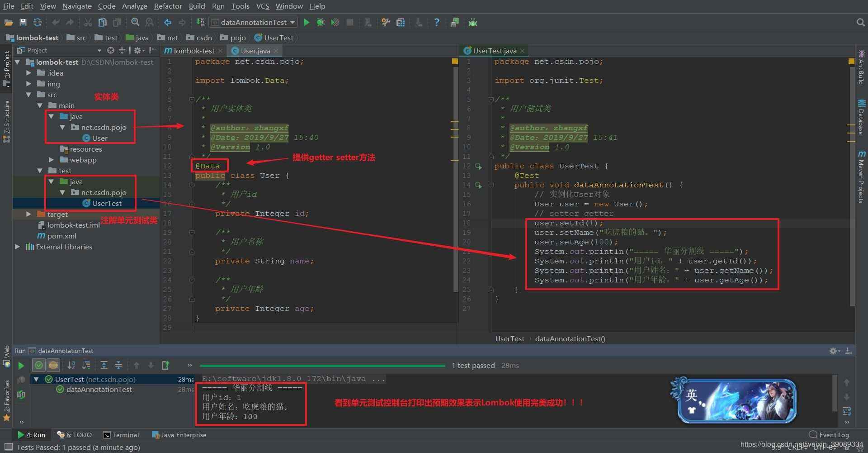Open the Analyze menu
Screen dimensions: 868x453
click(x=135, y=6)
